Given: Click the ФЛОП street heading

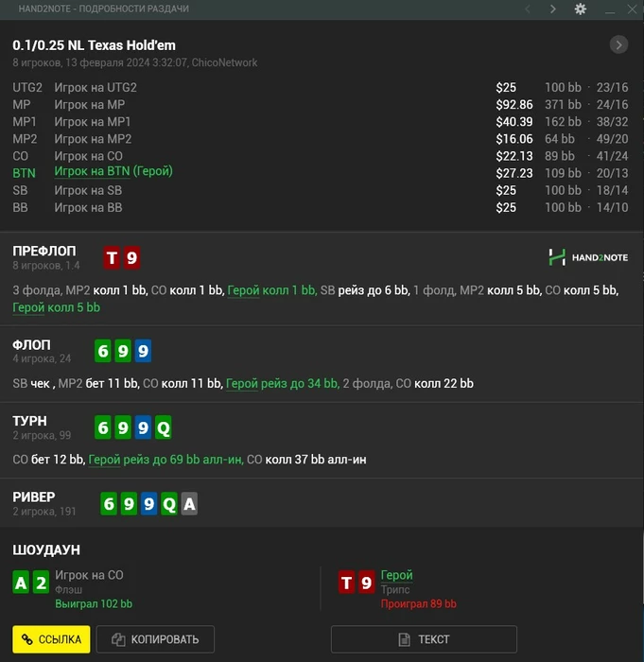Looking at the screenshot, I should [x=31, y=345].
